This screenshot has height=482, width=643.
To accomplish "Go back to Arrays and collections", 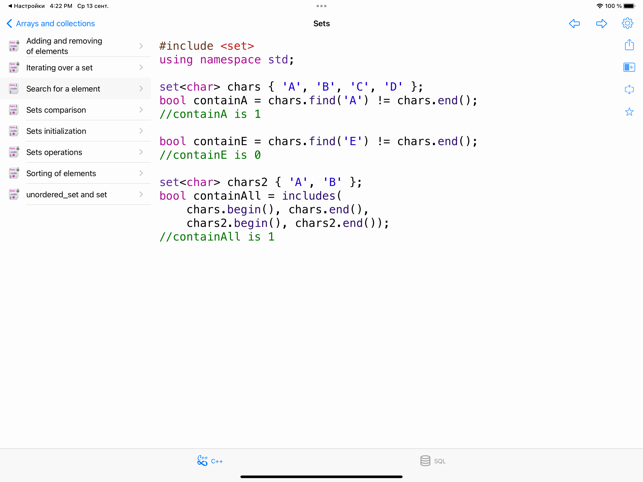I will click(x=51, y=23).
